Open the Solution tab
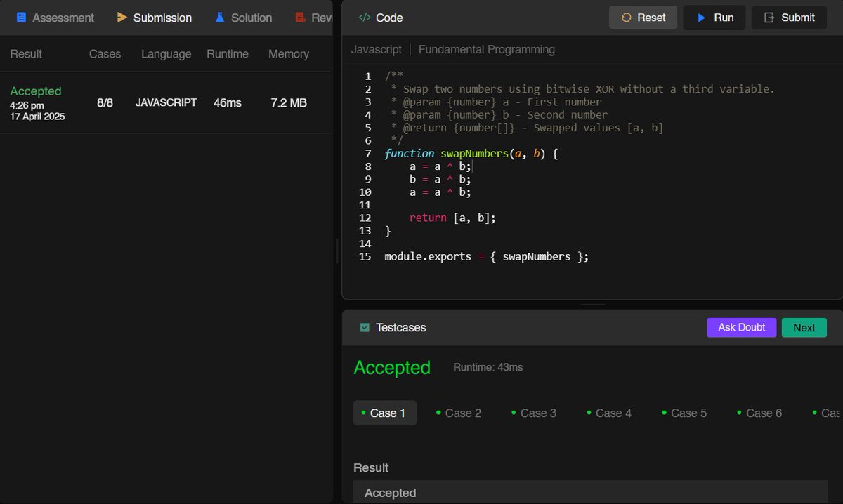Viewport: 843px width, 504px height. pos(242,18)
